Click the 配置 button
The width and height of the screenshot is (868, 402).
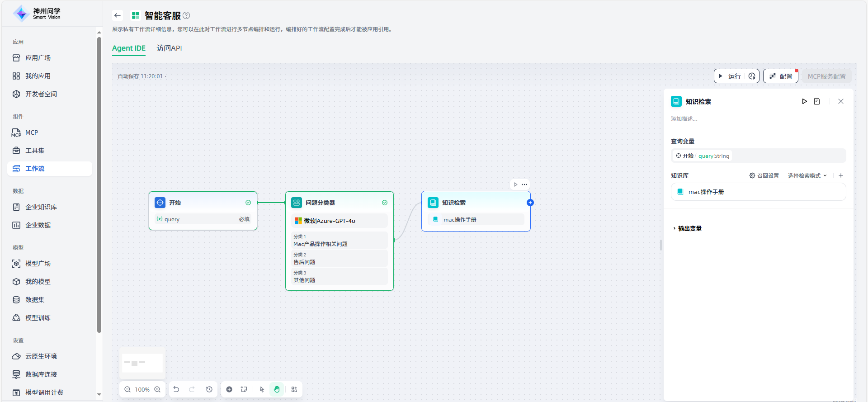click(x=781, y=76)
